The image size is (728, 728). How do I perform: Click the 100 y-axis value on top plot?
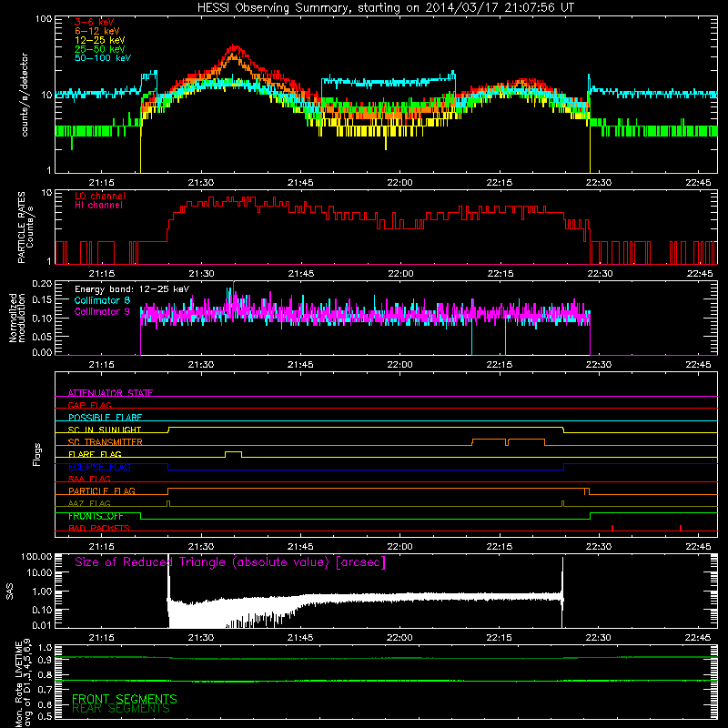point(43,19)
